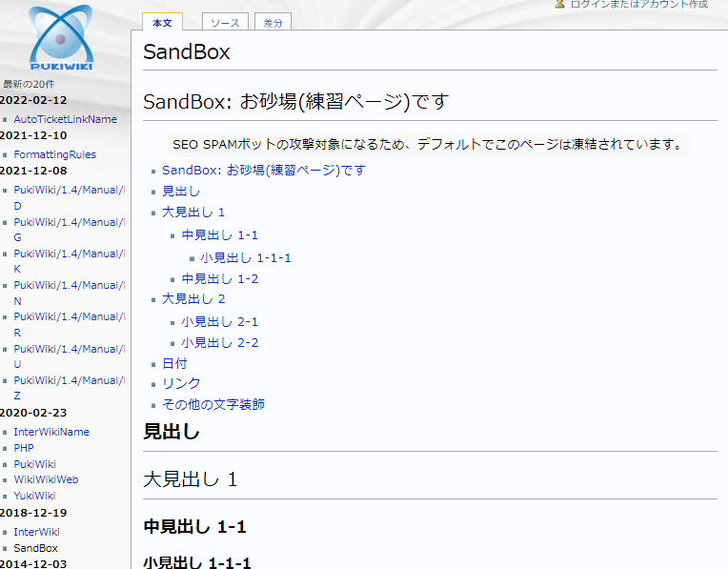
Task: Open FormattingRules sidebar link
Action: coord(54,154)
